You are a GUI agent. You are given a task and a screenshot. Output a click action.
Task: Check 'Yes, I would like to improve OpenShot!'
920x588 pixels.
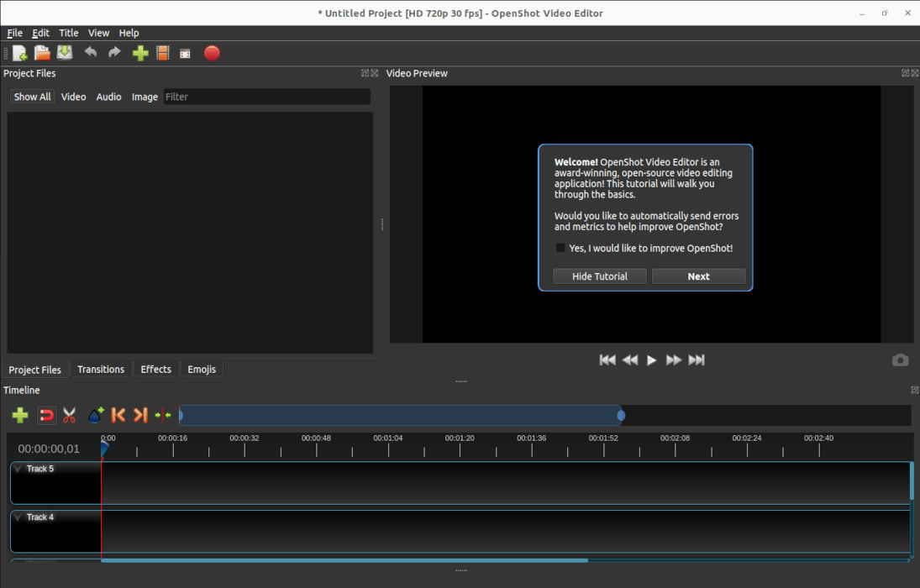[x=560, y=247]
